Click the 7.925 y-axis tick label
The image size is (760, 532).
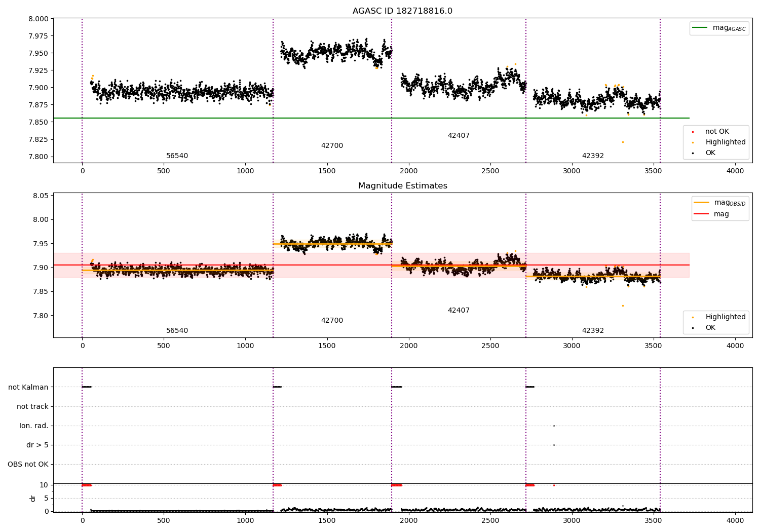(38, 71)
